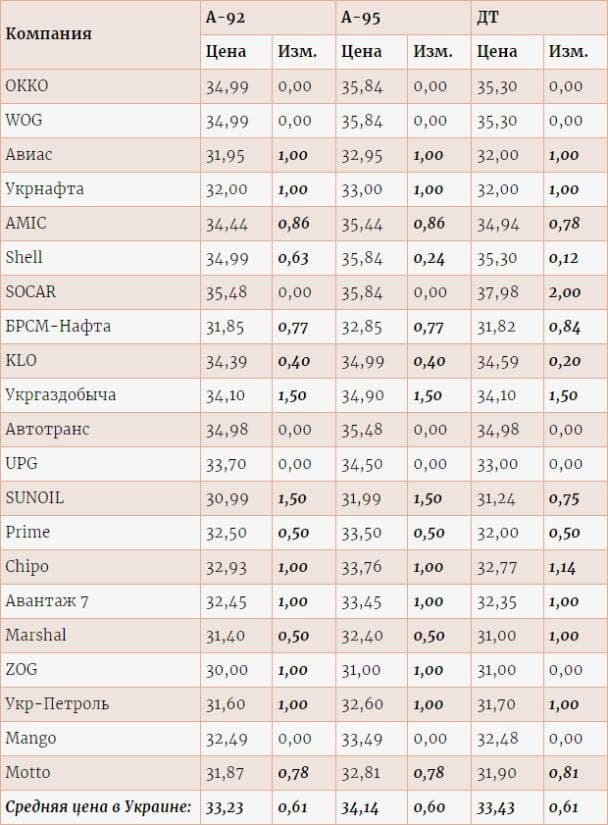Click the Motto company name
The image size is (608, 825).
pyautogui.click(x=28, y=772)
